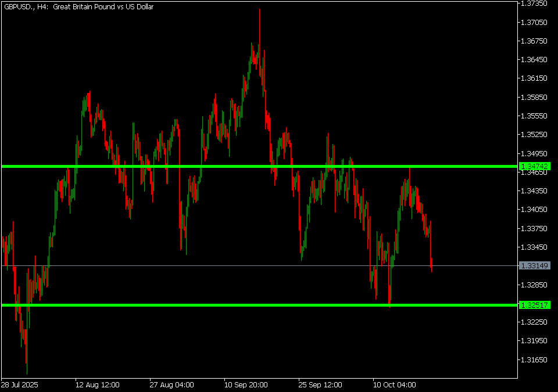
Task: Click the 28 Jul 2025 date label
Action: point(20,384)
